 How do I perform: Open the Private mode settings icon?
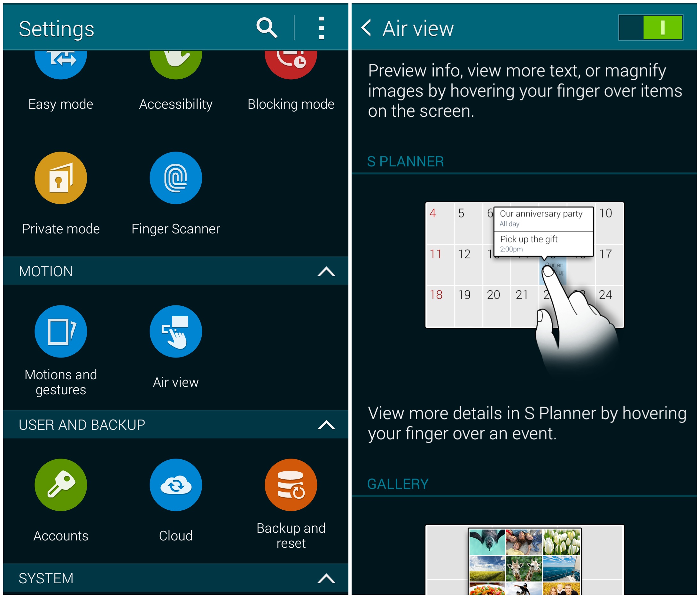pyautogui.click(x=61, y=178)
